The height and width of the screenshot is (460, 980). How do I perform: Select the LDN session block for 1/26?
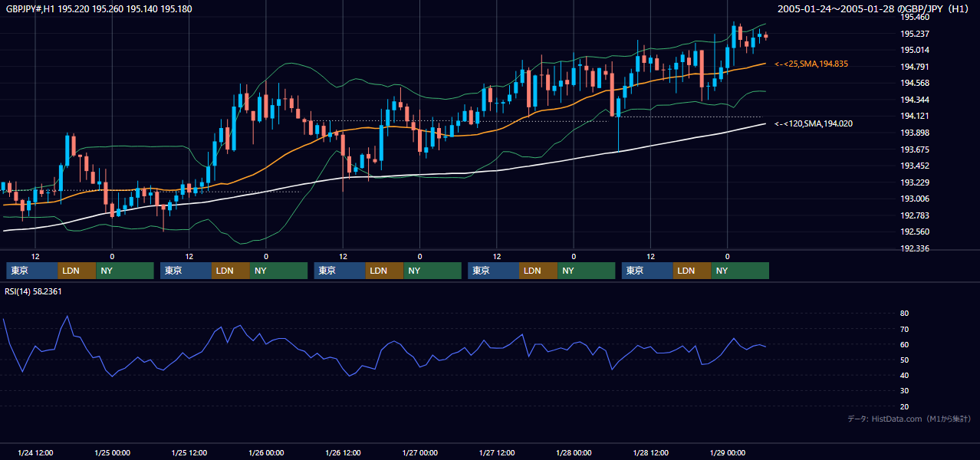(x=384, y=271)
